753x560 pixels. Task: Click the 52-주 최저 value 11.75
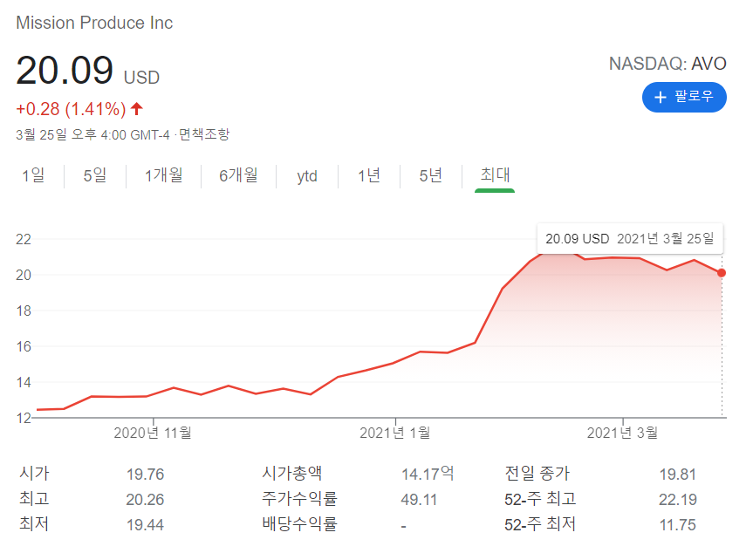tap(678, 525)
